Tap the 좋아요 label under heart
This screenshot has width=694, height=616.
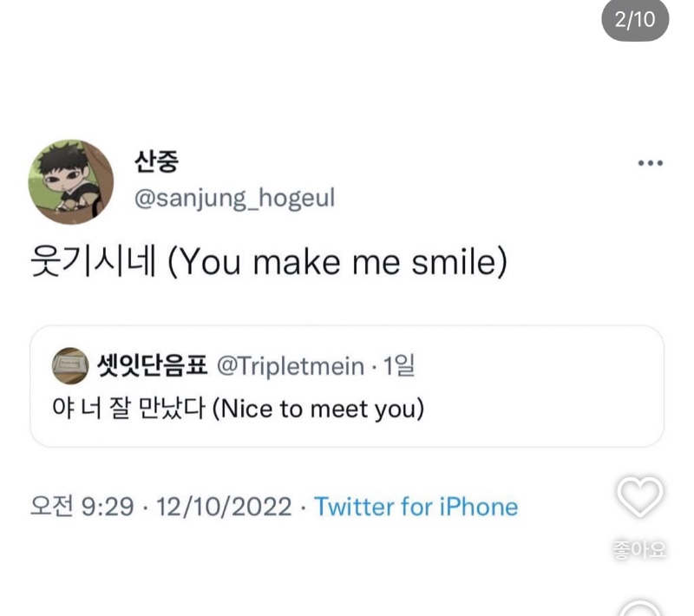(x=639, y=549)
